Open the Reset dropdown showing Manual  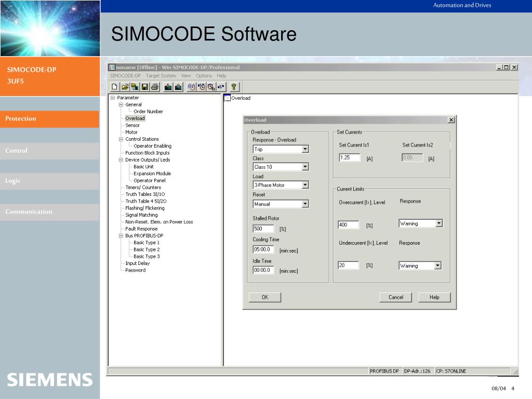point(305,204)
